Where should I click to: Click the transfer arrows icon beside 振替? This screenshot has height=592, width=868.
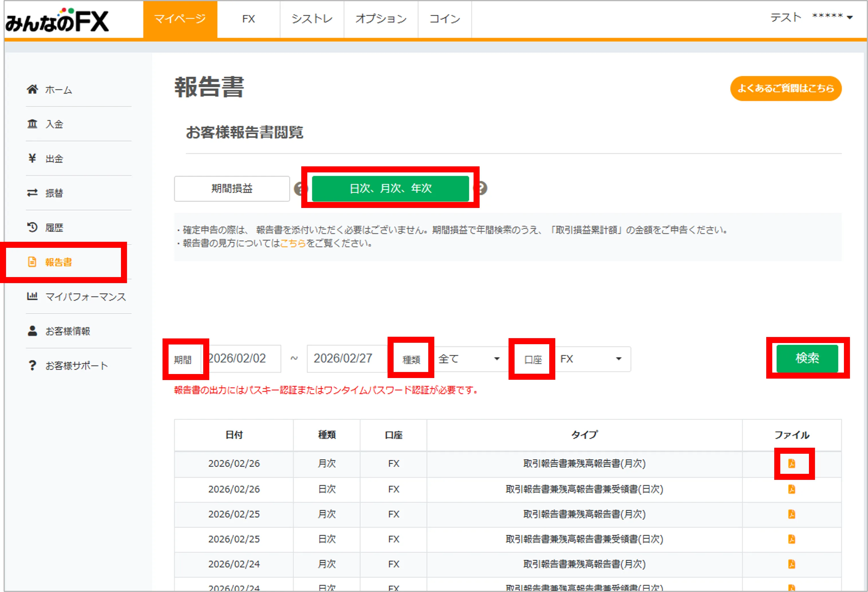point(32,193)
